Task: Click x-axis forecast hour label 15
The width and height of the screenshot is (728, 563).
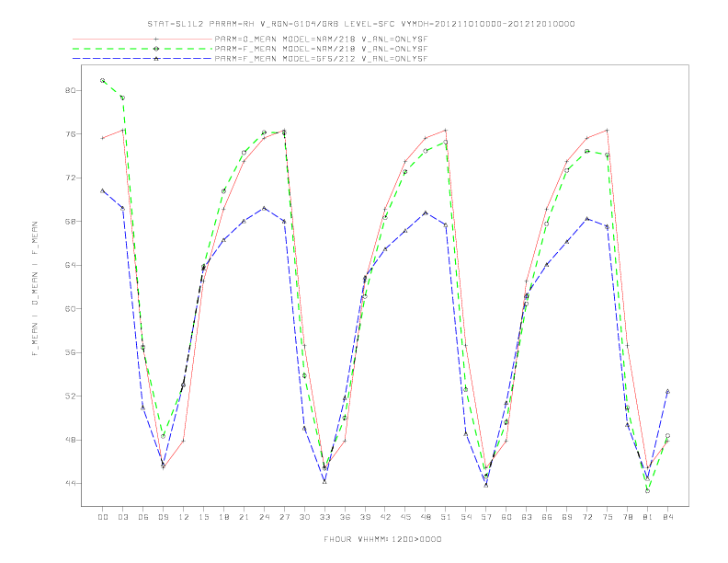Action: tap(203, 517)
